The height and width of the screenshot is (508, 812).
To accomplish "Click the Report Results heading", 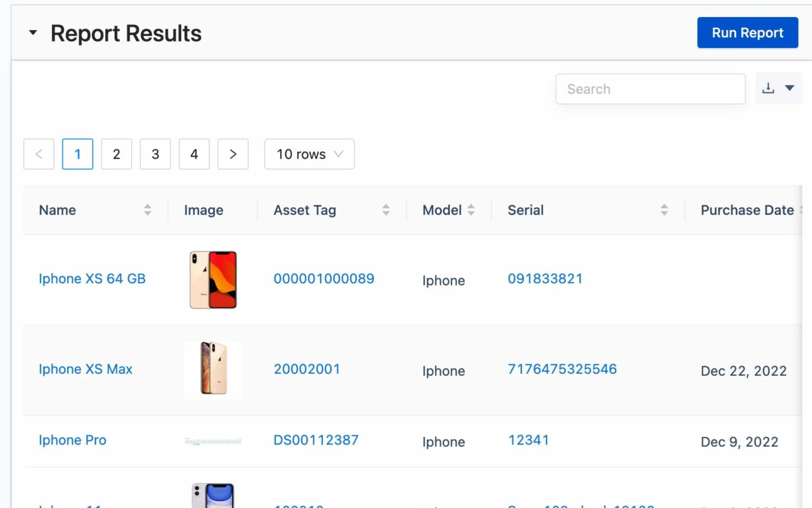I will (x=126, y=33).
